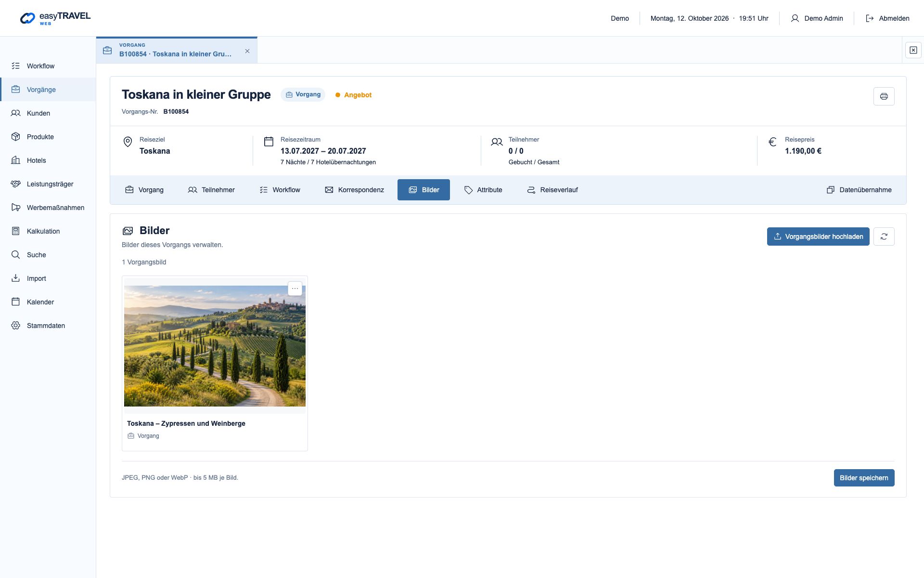The height and width of the screenshot is (578, 924).
Task: Close the B100854 Vorgang tab
Action: click(x=247, y=51)
